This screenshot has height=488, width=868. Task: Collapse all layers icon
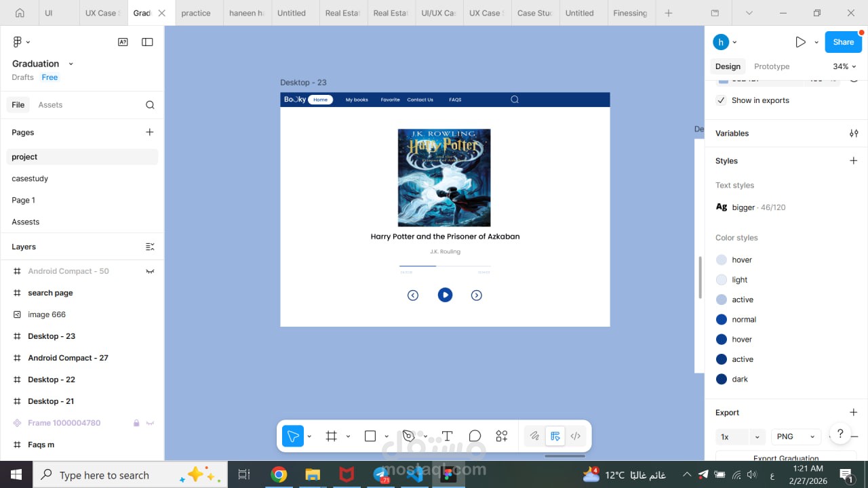(150, 247)
